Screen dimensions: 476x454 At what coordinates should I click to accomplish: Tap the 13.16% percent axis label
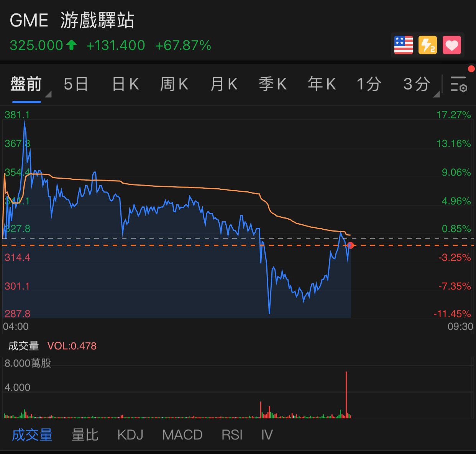[x=454, y=143]
